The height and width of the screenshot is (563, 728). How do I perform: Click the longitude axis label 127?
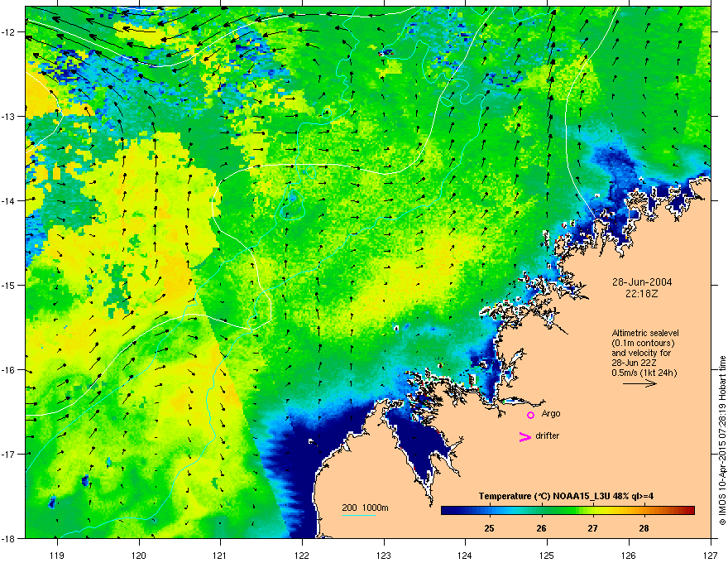(711, 555)
